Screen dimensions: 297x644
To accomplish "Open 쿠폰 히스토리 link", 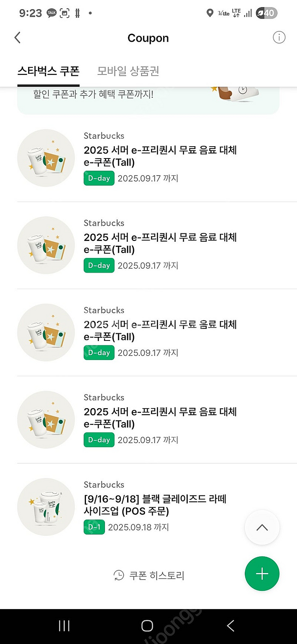I will pos(157,575).
